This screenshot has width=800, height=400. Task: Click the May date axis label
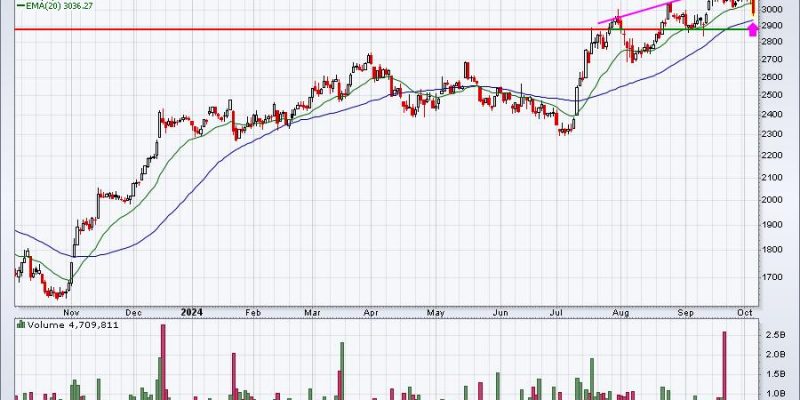tap(435, 312)
